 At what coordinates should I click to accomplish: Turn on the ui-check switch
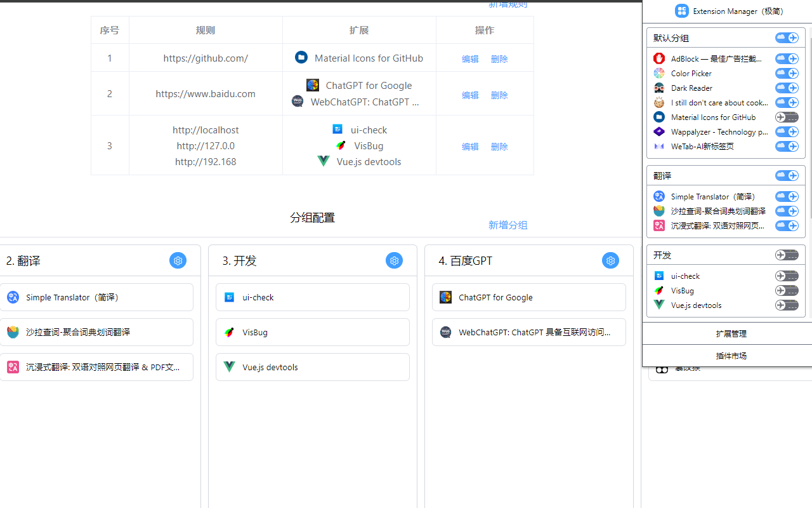[787, 276]
